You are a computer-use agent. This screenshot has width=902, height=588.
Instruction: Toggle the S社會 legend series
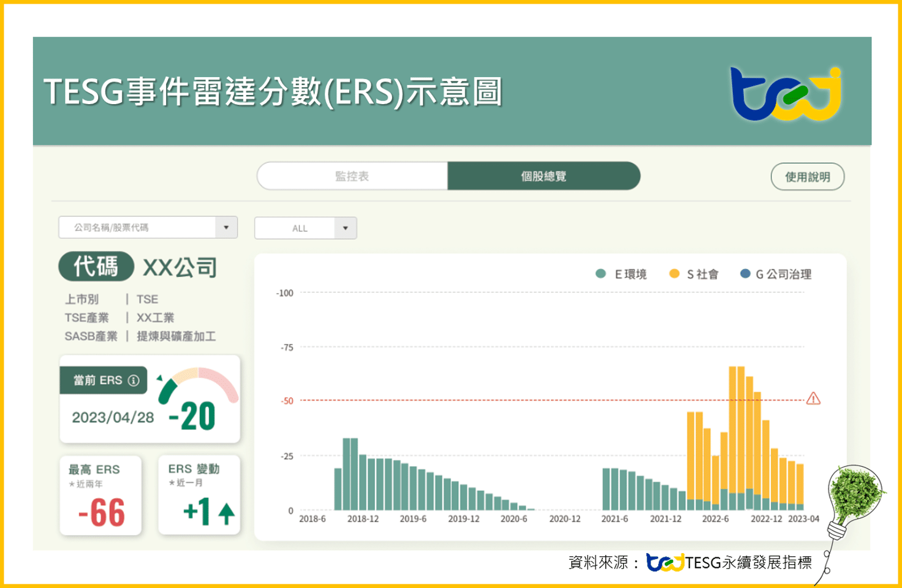point(694,274)
